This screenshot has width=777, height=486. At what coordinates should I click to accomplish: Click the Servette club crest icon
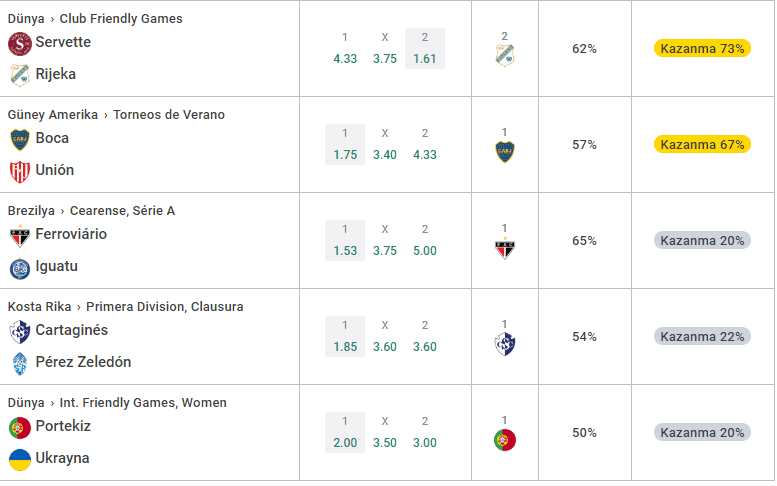[x=20, y=44]
